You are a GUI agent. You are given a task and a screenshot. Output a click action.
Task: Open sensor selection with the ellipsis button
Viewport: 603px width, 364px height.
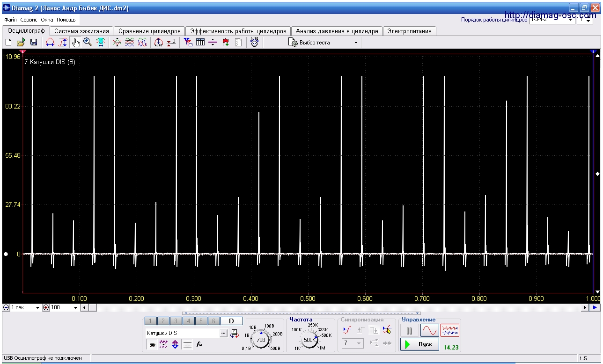223,333
